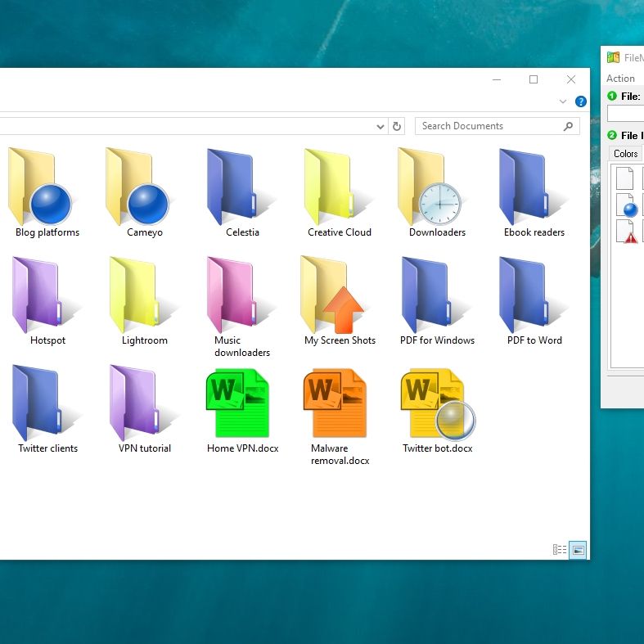
Task: Open the Blog platforms folder
Action: (41, 191)
